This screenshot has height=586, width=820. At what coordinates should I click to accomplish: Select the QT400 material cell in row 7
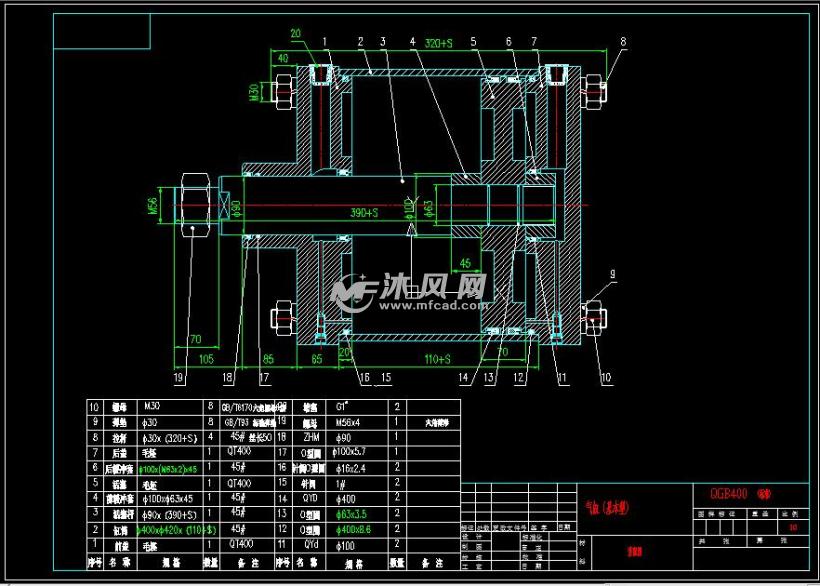(239, 451)
